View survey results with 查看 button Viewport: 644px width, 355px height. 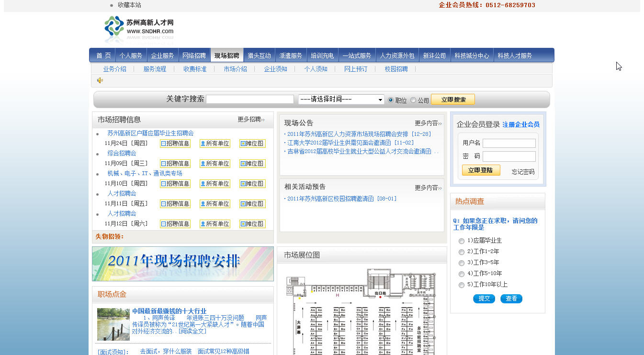click(x=511, y=299)
